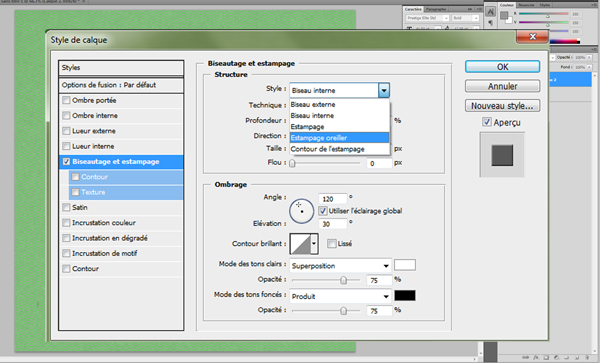This screenshot has width=600, height=363.
Task: Open the layer Fond fill dropdown arrow
Action: (x=589, y=67)
